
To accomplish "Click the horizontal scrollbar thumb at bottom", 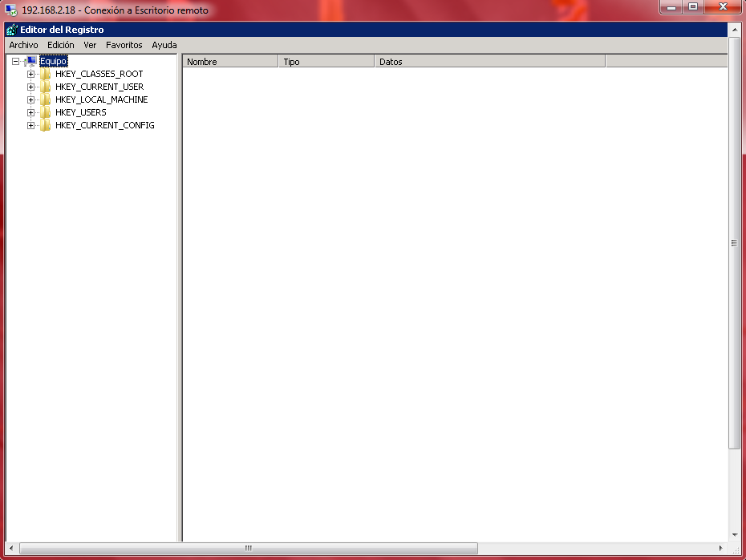I will coord(249,549).
